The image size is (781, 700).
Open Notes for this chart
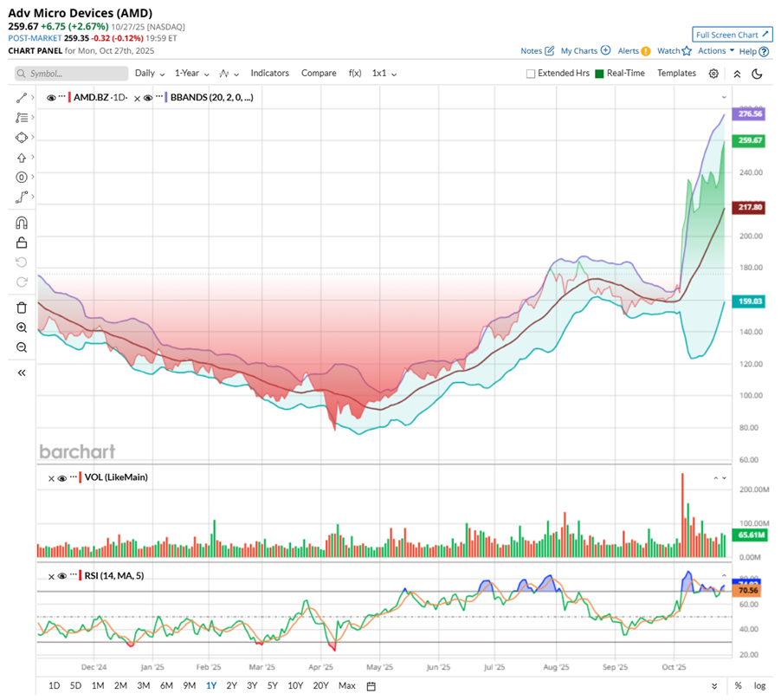click(x=537, y=51)
